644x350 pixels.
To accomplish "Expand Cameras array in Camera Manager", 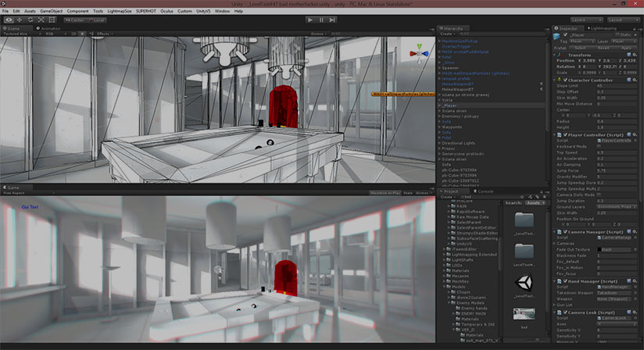I will coord(555,243).
